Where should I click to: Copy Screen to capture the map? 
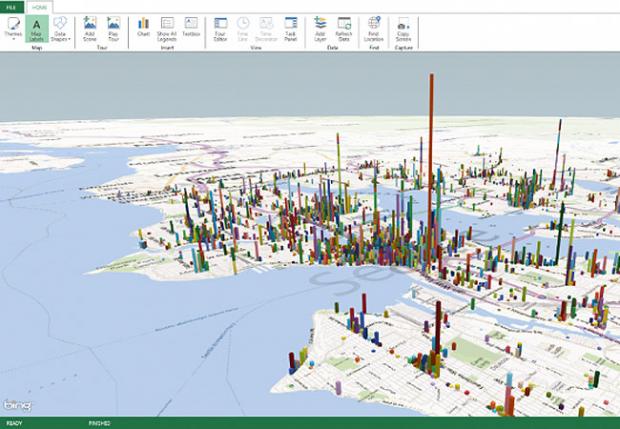coord(403,27)
